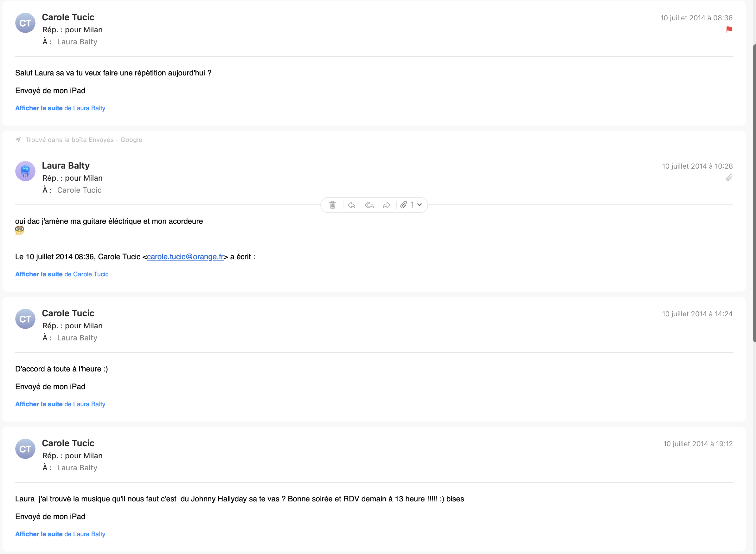Image resolution: width=756 pixels, height=554 pixels.
Task: Click recipient Laura Balty in first message
Action: pos(77,42)
